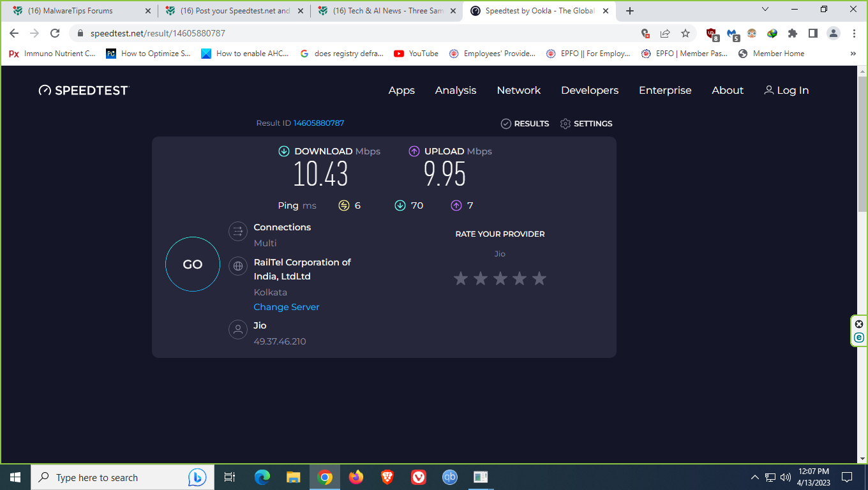Viewport: 868px width, 490px height.
Task: Open Speedtest SETTINGS
Action: [586, 124]
